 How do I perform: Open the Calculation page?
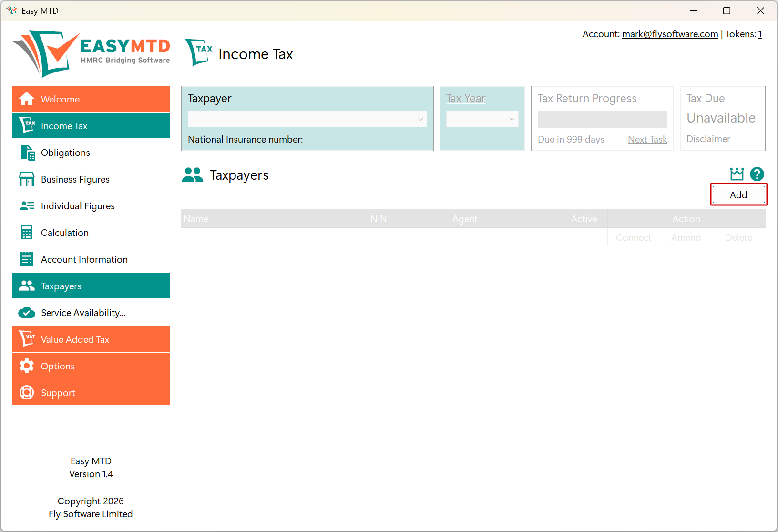(91, 233)
